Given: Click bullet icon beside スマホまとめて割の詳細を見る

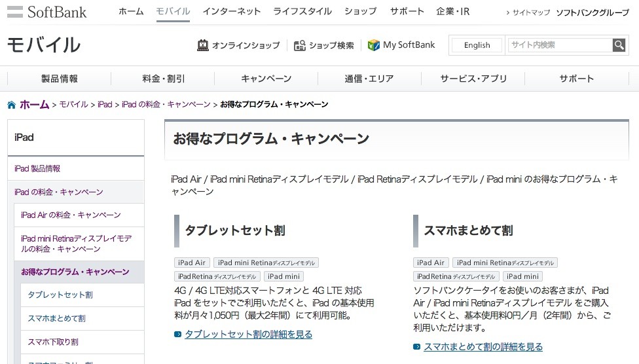Looking at the screenshot, I should coord(416,347).
